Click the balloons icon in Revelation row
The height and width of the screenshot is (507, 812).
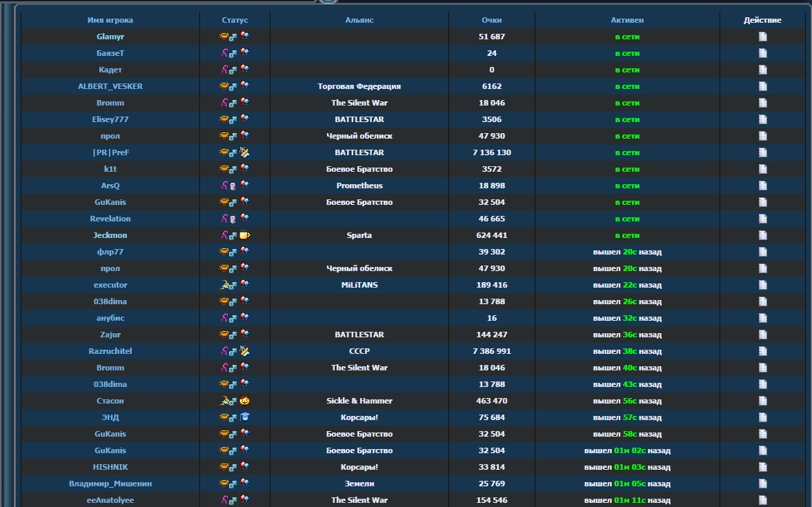pos(244,219)
